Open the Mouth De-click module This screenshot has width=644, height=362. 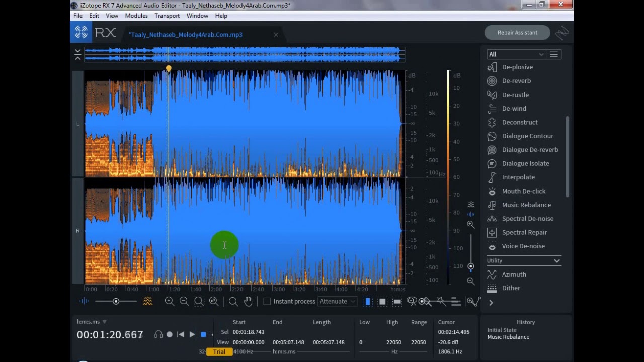tap(516, 191)
